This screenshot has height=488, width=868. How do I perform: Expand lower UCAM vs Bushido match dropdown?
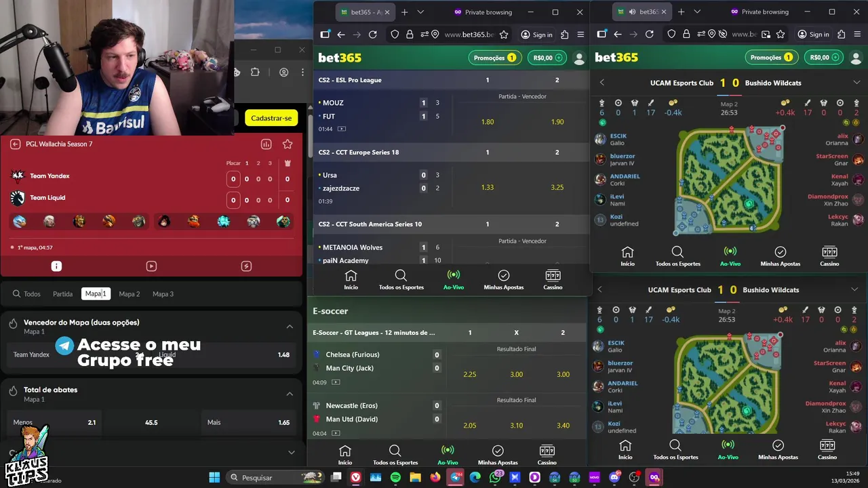(x=854, y=289)
